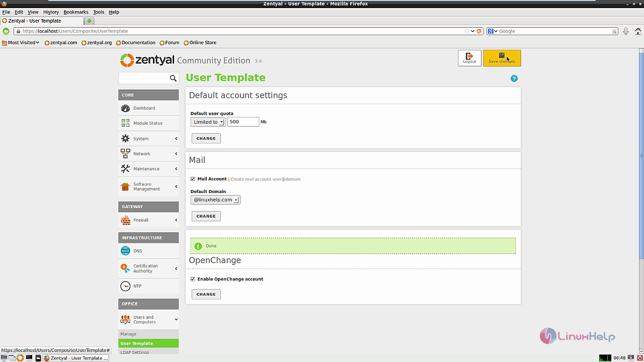Open the Edit menu
This screenshot has width=644, height=362.
click(19, 12)
